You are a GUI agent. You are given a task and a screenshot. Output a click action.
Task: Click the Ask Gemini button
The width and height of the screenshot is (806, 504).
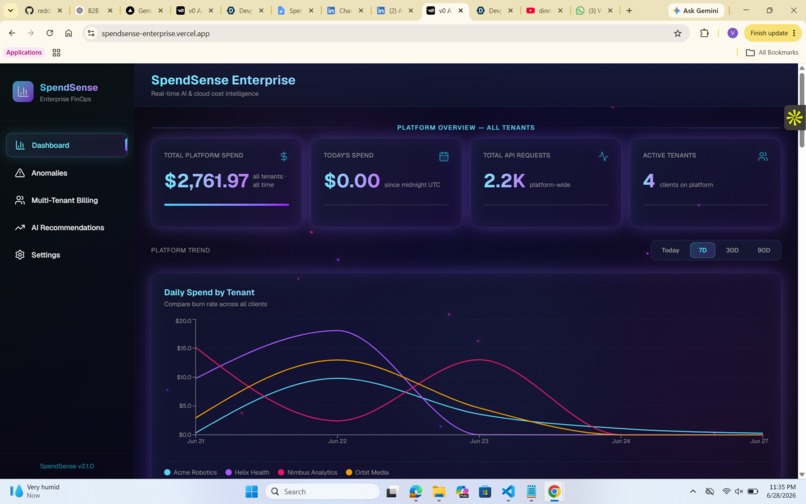point(695,10)
